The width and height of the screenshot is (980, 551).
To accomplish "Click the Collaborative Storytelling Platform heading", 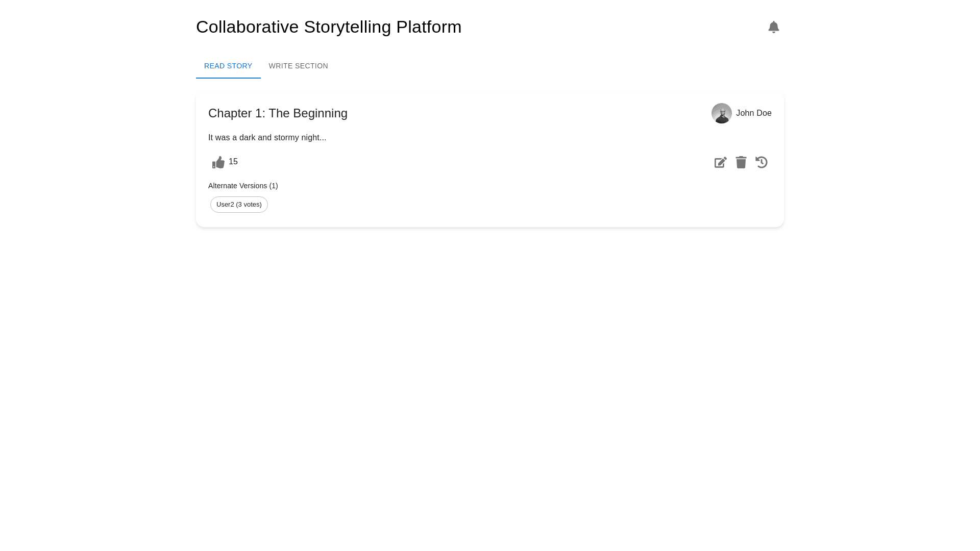I will pyautogui.click(x=329, y=27).
